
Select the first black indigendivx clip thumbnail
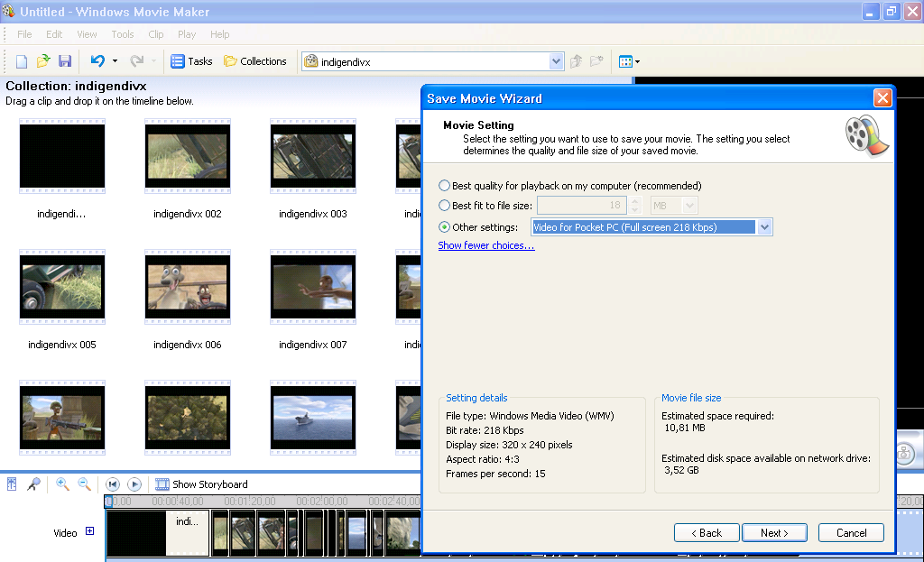62,156
